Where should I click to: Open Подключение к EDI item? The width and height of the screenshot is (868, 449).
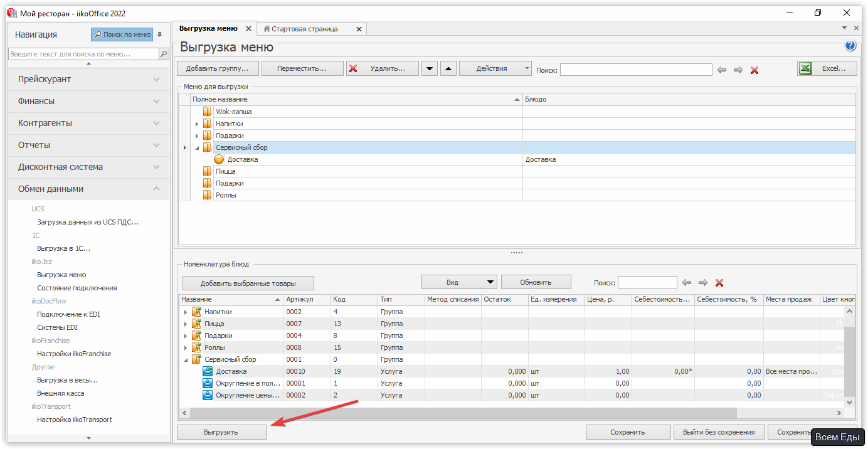pos(68,314)
